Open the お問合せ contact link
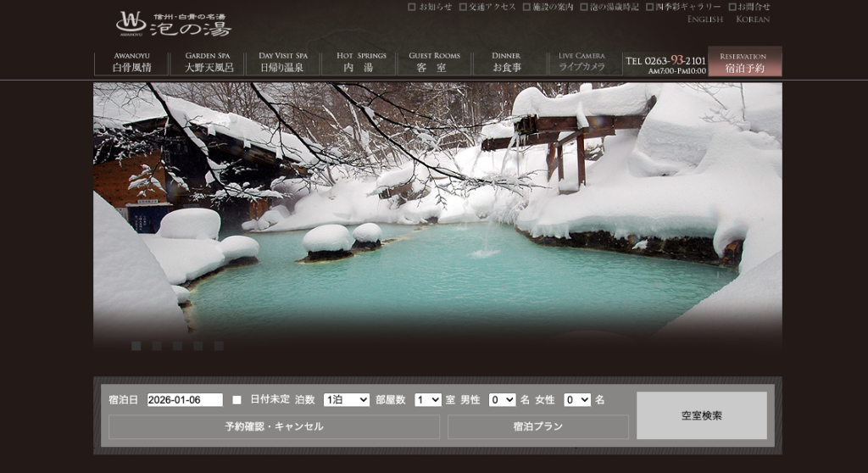This screenshot has width=868, height=473. click(749, 7)
